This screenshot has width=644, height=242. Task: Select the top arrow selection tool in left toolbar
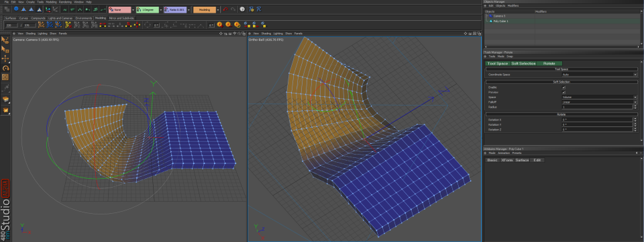5,40
